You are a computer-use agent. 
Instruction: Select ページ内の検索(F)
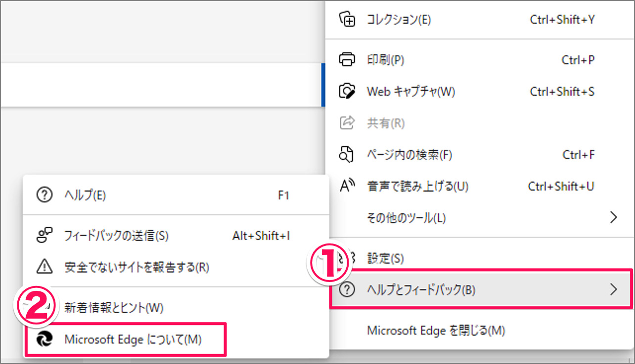(x=480, y=155)
